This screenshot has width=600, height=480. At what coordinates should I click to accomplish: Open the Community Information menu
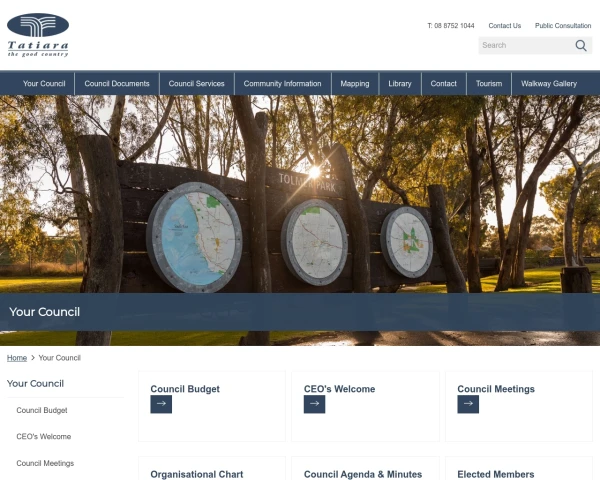tap(282, 83)
